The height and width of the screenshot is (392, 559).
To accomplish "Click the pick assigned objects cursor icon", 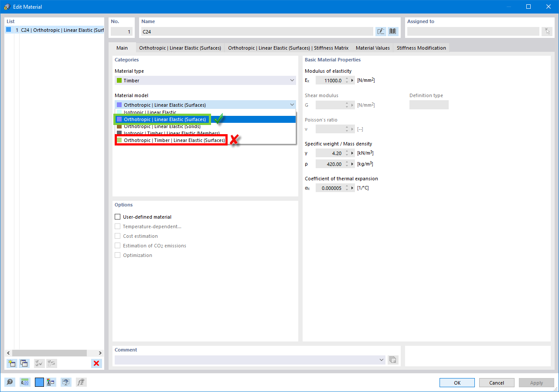I will [x=547, y=31].
